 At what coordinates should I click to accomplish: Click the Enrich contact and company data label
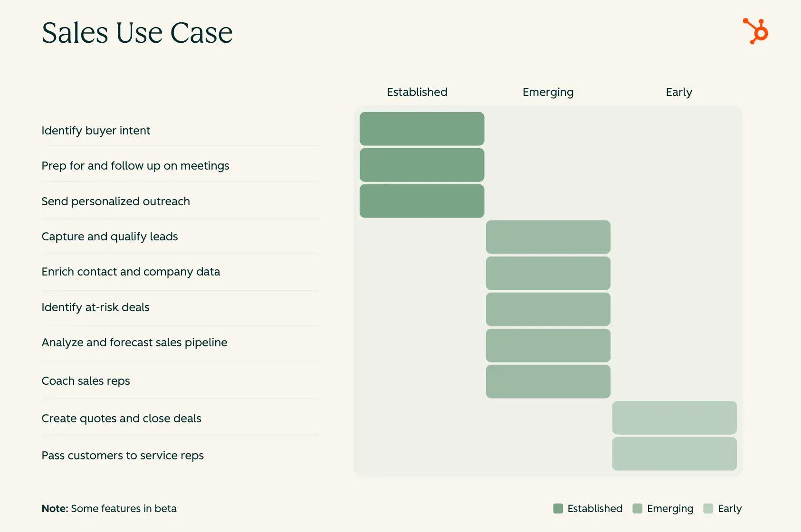point(131,272)
